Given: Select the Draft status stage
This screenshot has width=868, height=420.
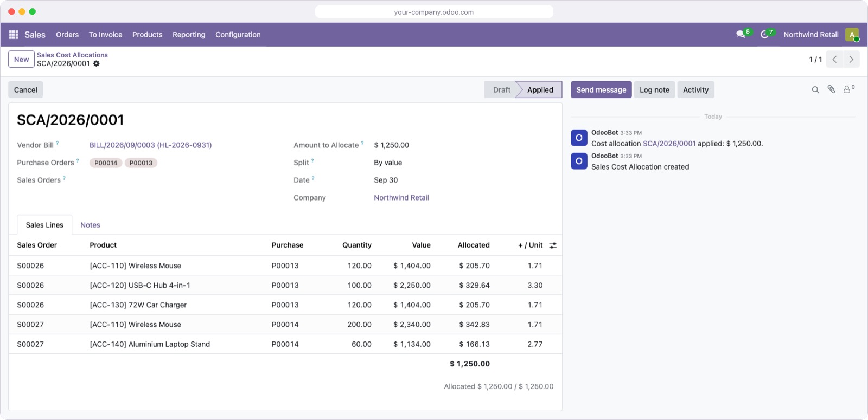Looking at the screenshot, I should (501, 90).
